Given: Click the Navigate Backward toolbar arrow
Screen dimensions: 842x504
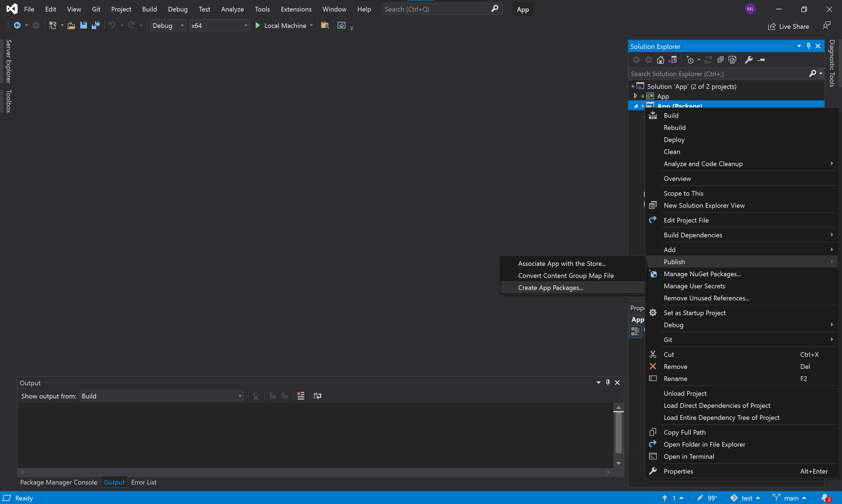Looking at the screenshot, I should click(17, 25).
